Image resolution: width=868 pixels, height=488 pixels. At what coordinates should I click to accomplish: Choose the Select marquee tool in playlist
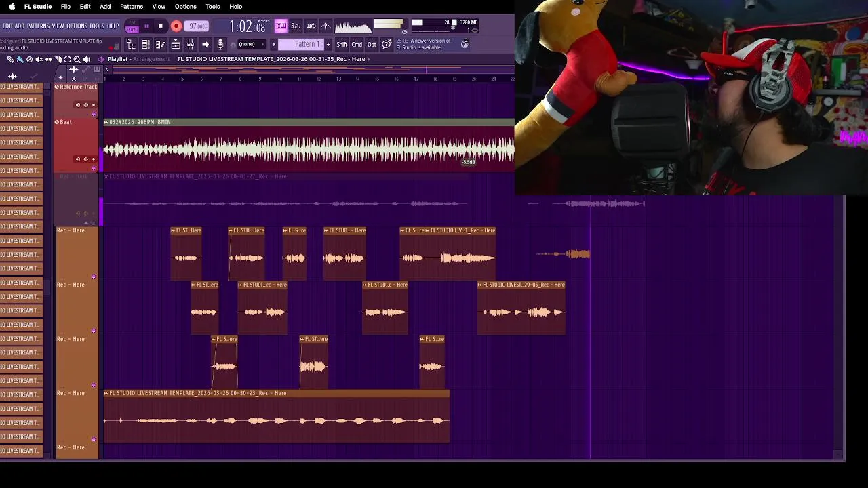(x=67, y=60)
